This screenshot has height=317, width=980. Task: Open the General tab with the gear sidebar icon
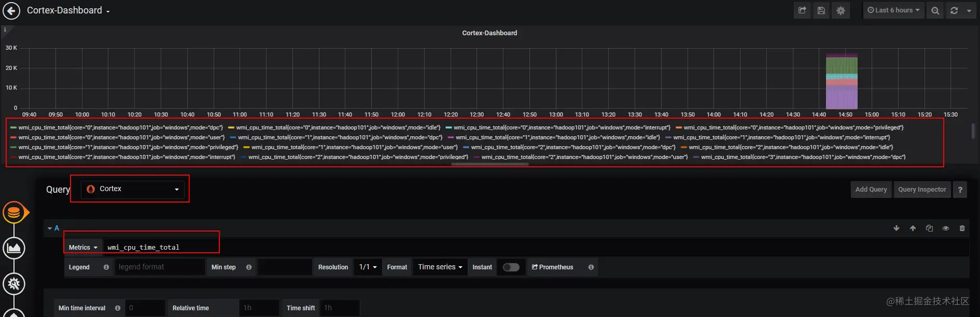14,284
